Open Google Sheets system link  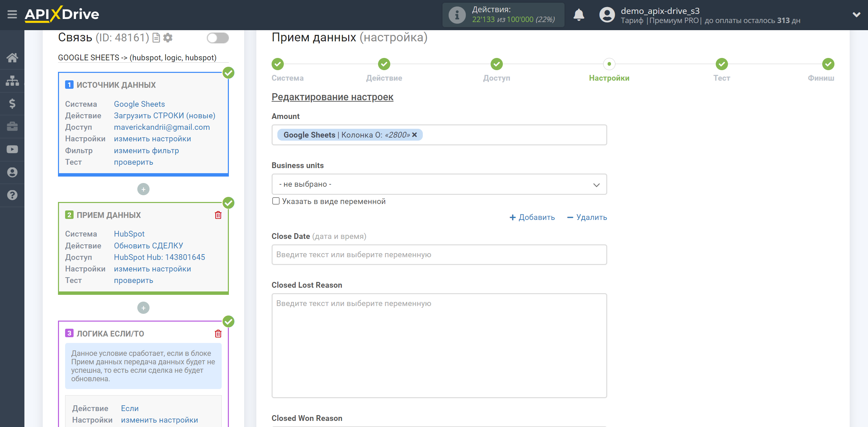tap(139, 104)
